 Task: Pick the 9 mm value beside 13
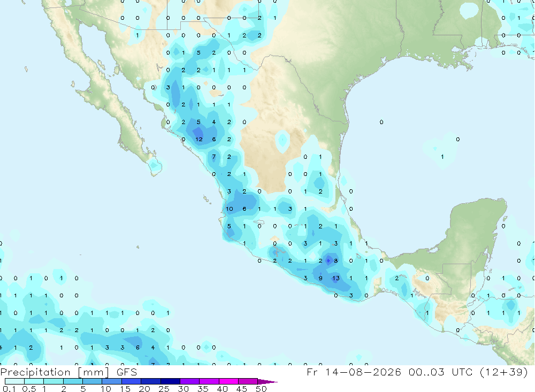pyautogui.click(x=320, y=278)
